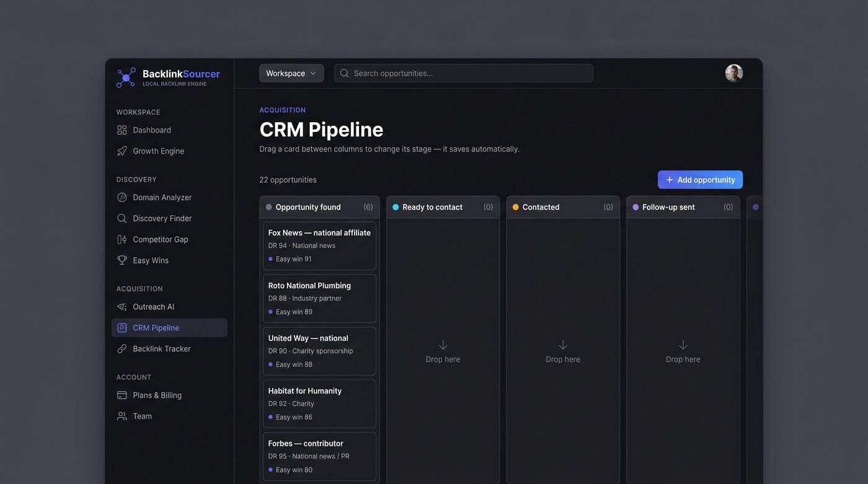Click the Opportunity found count (6)
Viewport: 868px width, 484px height.
(368, 208)
